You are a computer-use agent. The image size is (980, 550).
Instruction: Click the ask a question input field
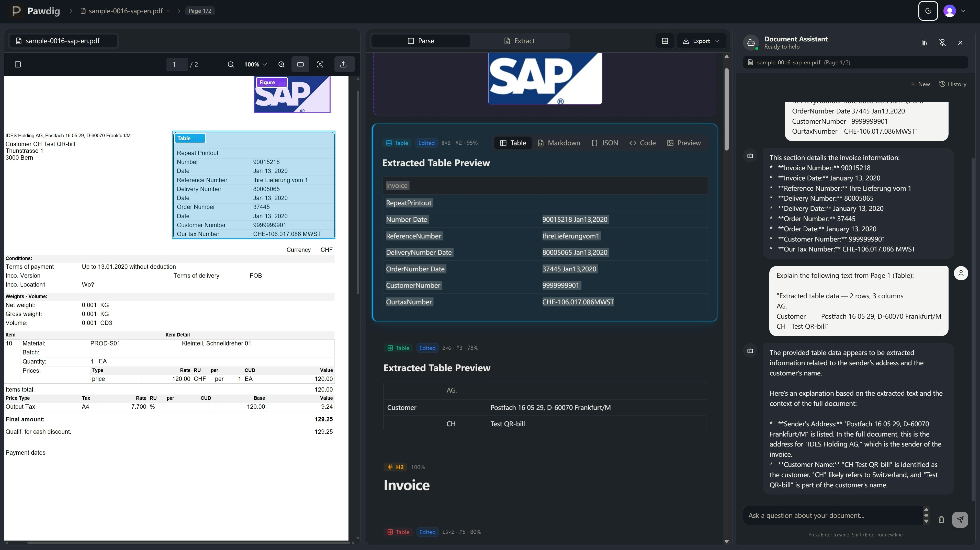833,515
